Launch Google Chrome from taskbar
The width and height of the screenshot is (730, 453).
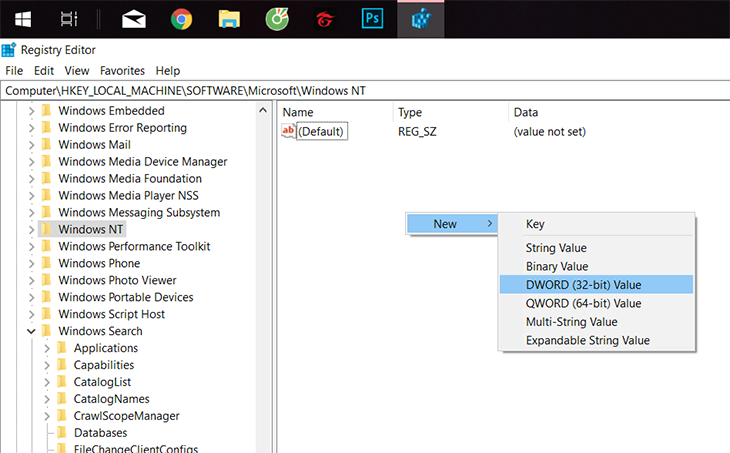click(x=182, y=19)
